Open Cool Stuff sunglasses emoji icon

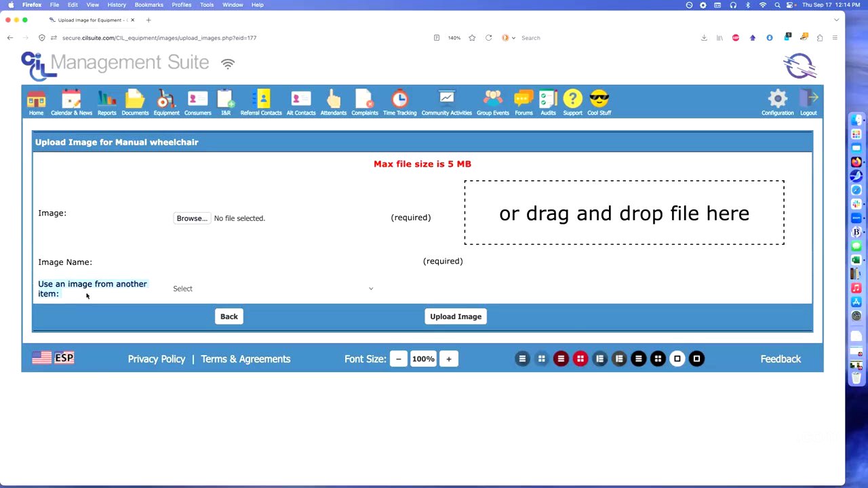click(599, 103)
